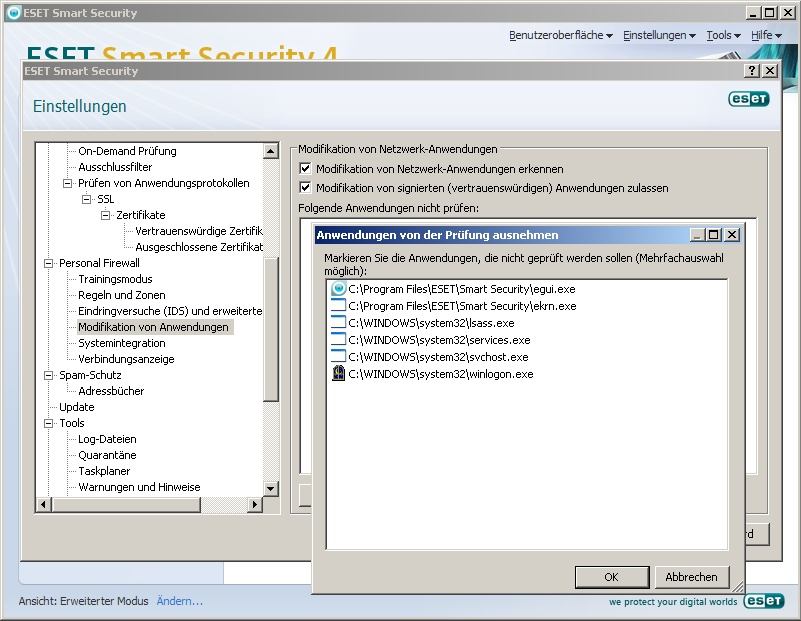Close the Einstellungen settings window
Viewport: 801px width, 621px height.
coord(770,70)
